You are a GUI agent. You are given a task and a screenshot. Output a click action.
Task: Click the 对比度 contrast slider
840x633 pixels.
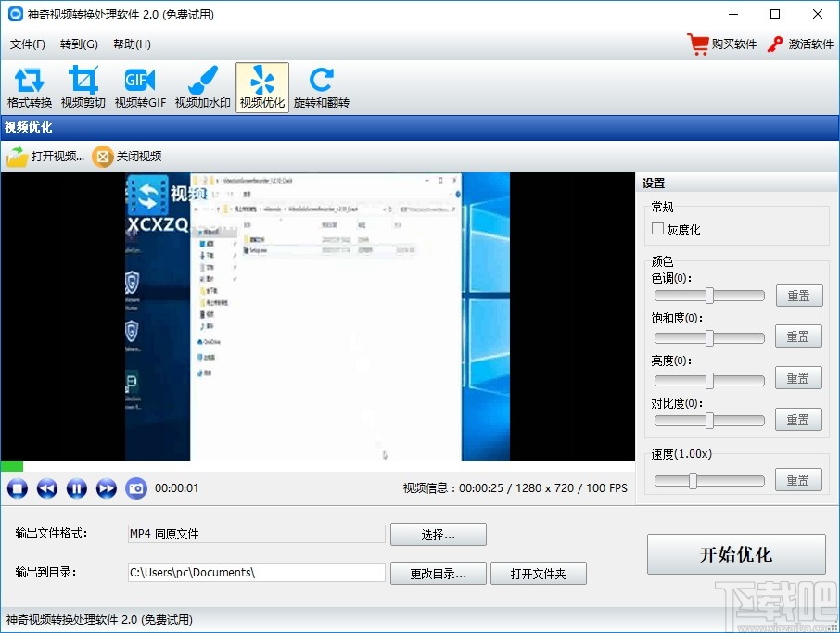point(709,421)
